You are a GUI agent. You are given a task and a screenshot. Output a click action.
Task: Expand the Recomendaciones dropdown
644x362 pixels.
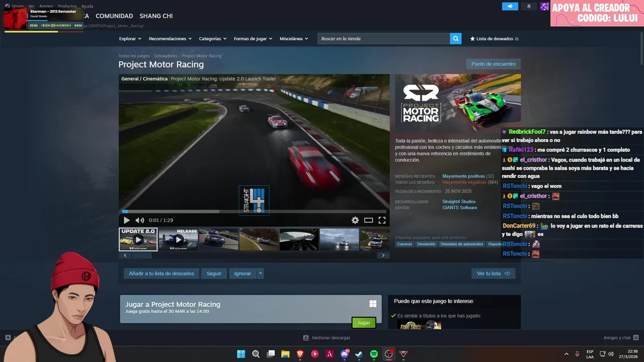click(170, 39)
